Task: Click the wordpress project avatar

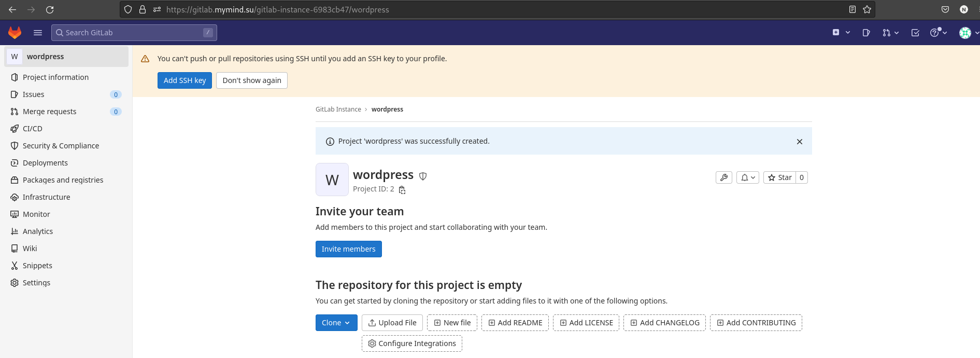Action: (x=332, y=180)
